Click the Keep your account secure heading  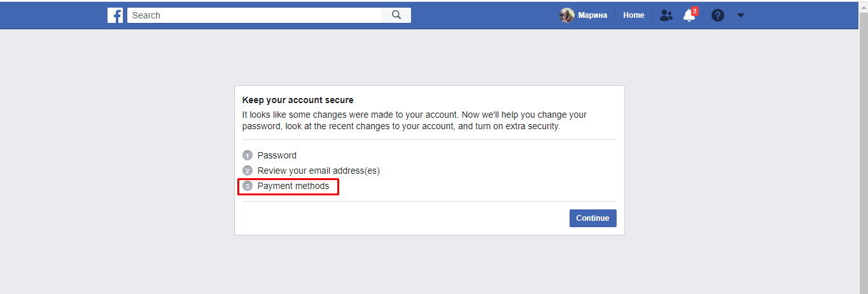(x=298, y=100)
